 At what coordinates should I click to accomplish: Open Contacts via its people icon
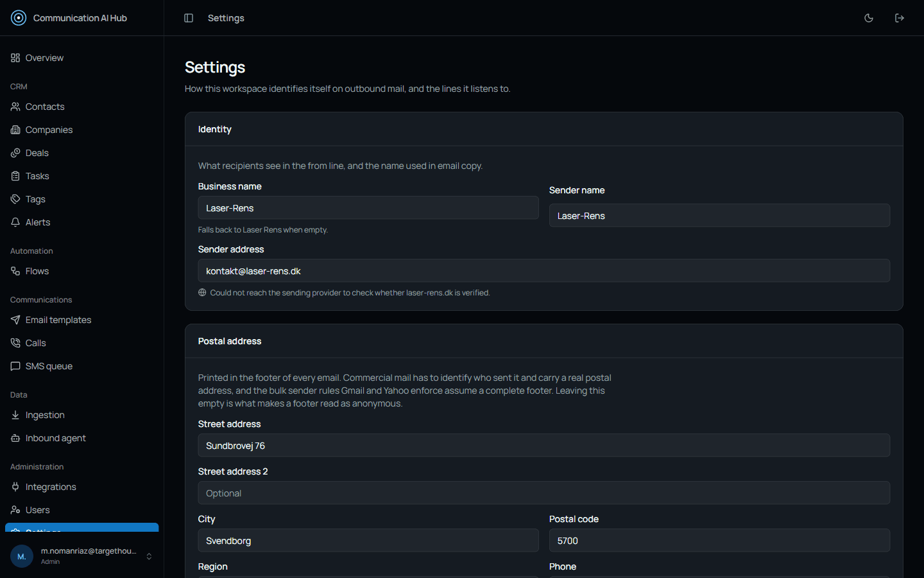[x=15, y=107]
